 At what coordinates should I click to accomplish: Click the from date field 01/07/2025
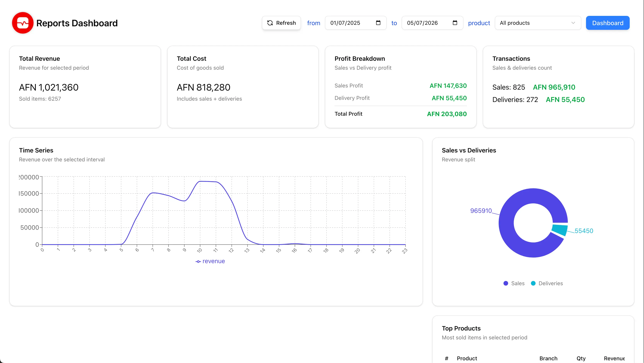click(x=355, y=23)
